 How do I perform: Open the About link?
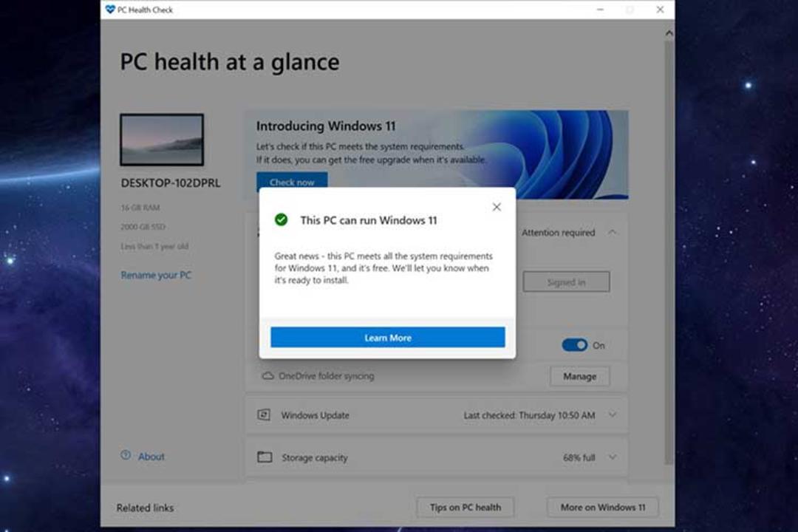pyautogui.click(x=151, y=457)
